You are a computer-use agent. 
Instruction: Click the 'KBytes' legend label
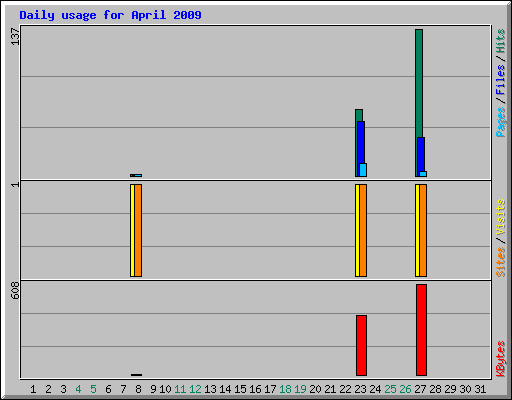501,359
